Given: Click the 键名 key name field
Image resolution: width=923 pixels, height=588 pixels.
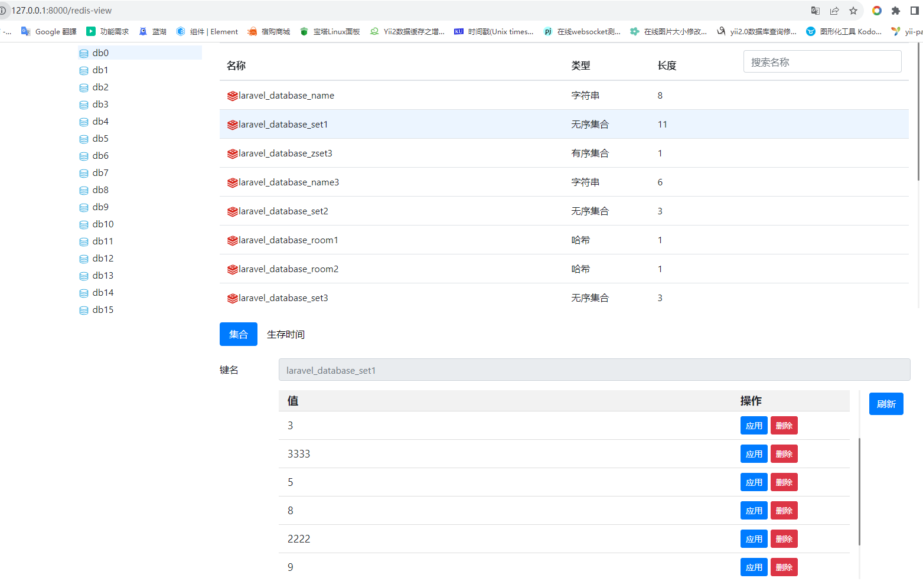Looking at the screenshot, I should pos(594,370).
